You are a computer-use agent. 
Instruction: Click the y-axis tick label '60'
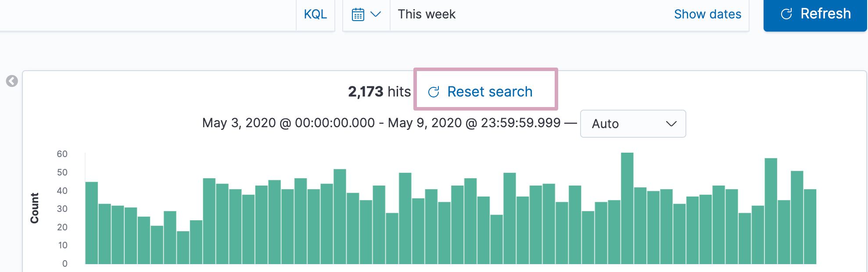pyautogui.click(x=62, y=154)
